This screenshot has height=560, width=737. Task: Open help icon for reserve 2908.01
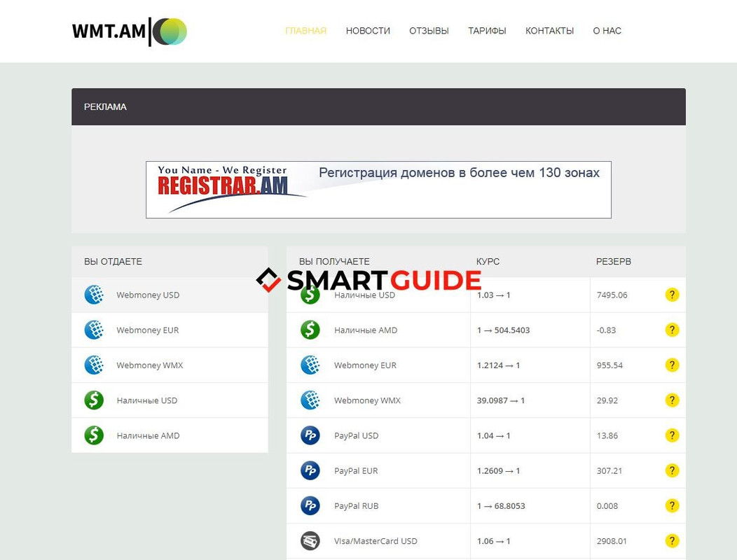pyautogui.click(x=672, y=540)
